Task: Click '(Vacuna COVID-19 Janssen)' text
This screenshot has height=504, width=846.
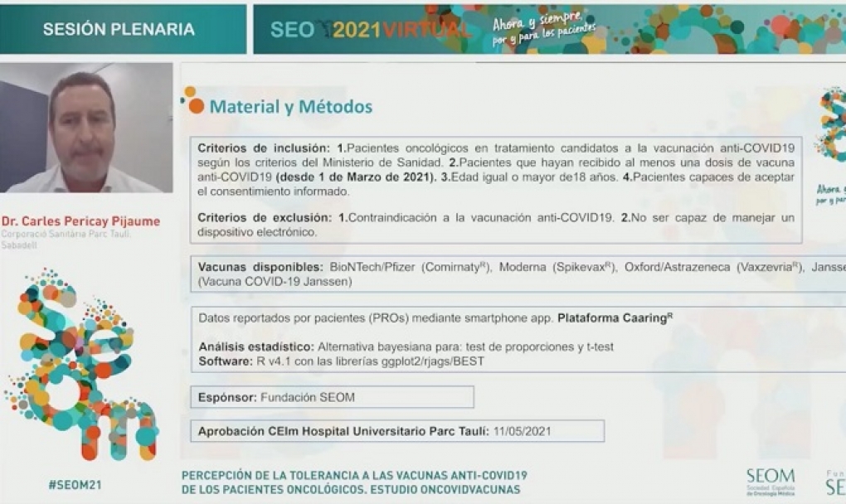Action: pyautogui.click(x=275, y=281)
